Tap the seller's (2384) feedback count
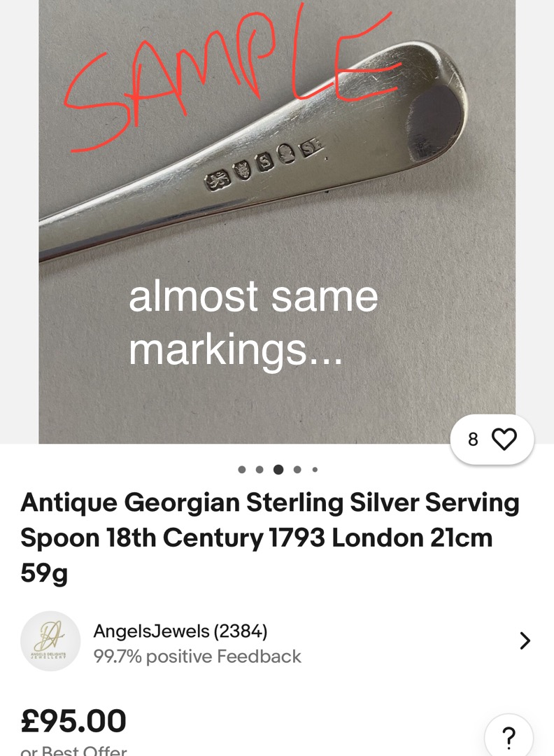The image size is (554, 756). (241, 631)
